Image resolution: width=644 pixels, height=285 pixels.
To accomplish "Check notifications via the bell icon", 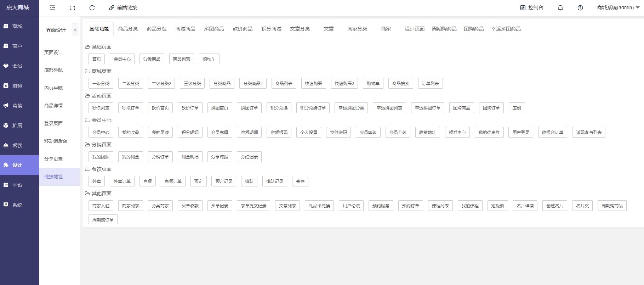I will tap(560, 7).
